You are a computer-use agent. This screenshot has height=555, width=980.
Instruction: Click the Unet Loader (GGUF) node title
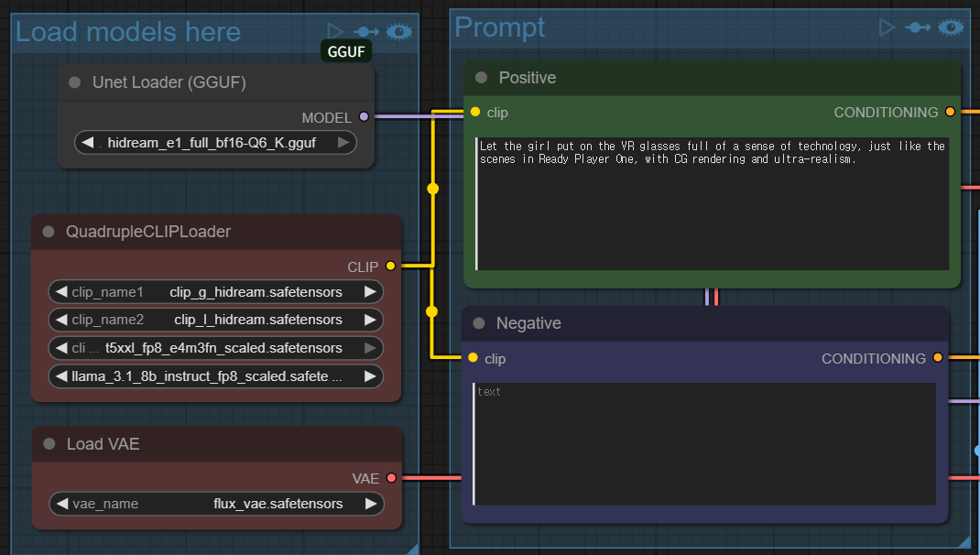(169, 82)
